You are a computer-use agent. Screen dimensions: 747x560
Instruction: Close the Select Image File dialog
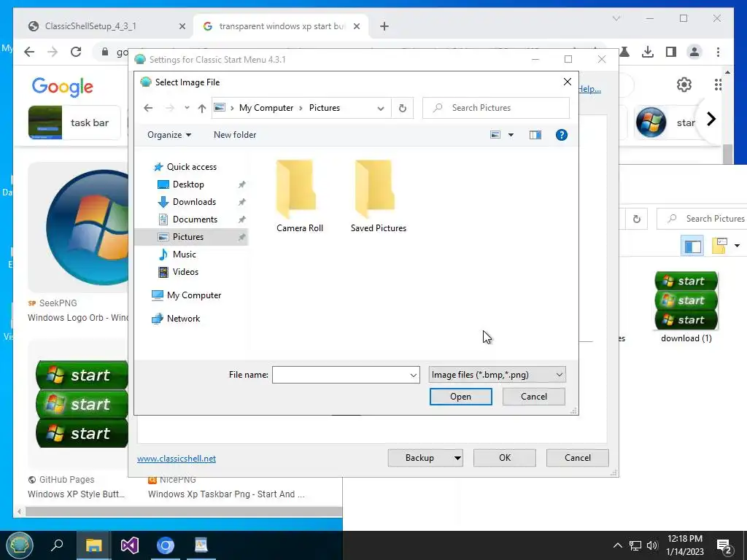click(567, 82)
